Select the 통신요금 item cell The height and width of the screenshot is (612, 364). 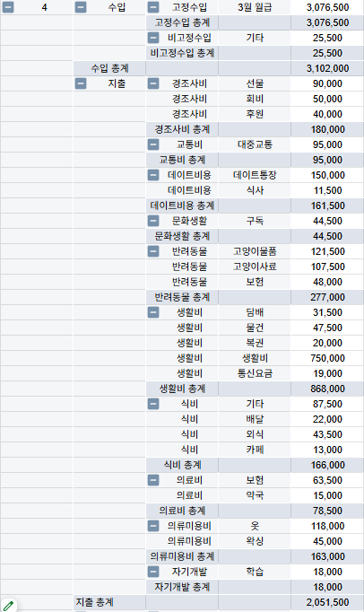[x=255, y=373]
